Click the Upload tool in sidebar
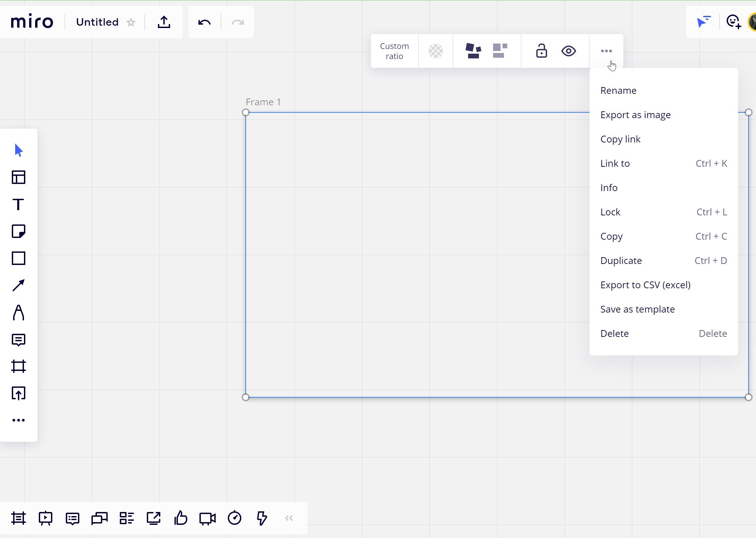 19,394
